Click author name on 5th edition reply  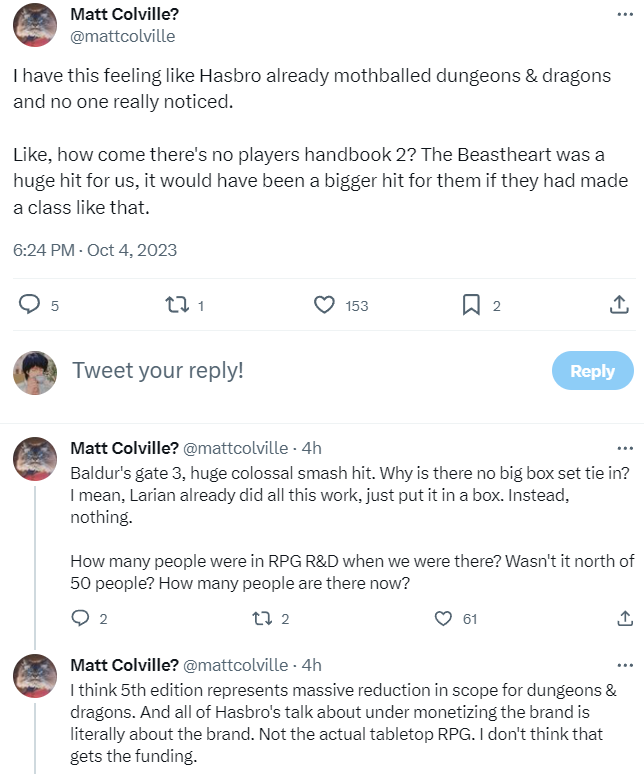pos(125,665)
